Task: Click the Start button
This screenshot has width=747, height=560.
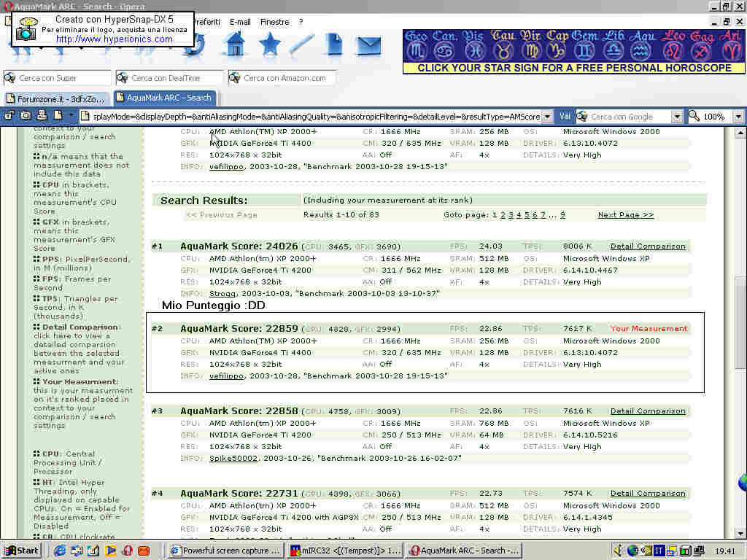Action: (x=22, y=551)
